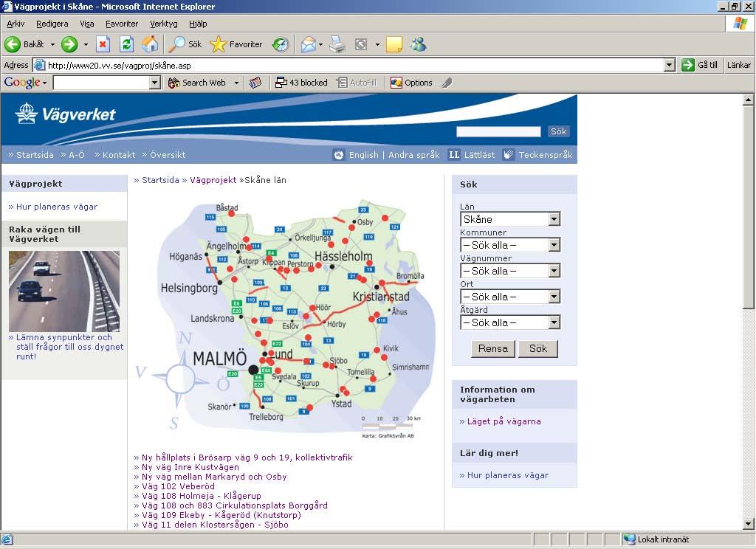Click the yellow note toolbar icon
Viewport: 756px width, 549px height.
point(394,44)
